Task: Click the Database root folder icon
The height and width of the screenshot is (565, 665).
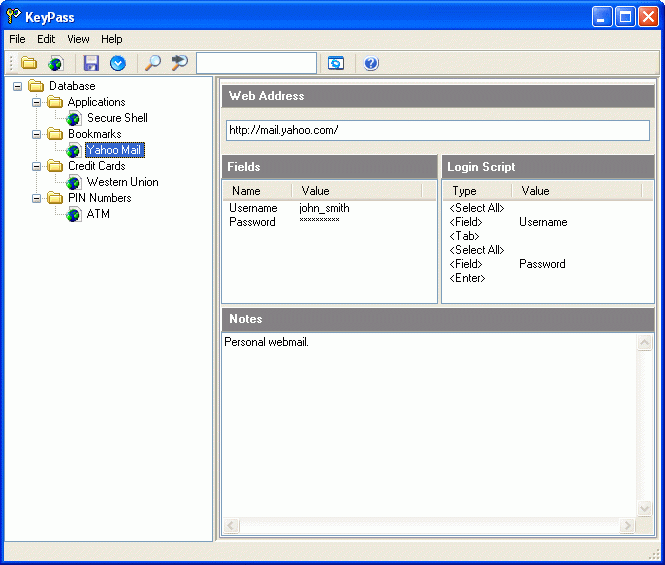Action: coord(36,86)
